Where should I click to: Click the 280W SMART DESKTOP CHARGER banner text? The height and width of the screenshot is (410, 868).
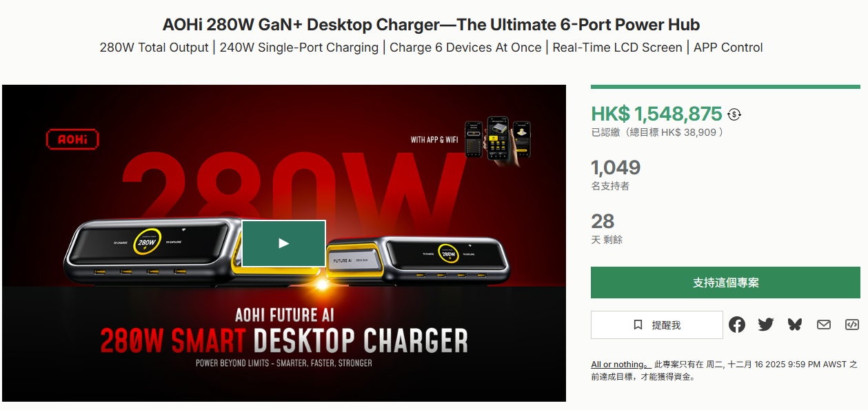point(283,340)
